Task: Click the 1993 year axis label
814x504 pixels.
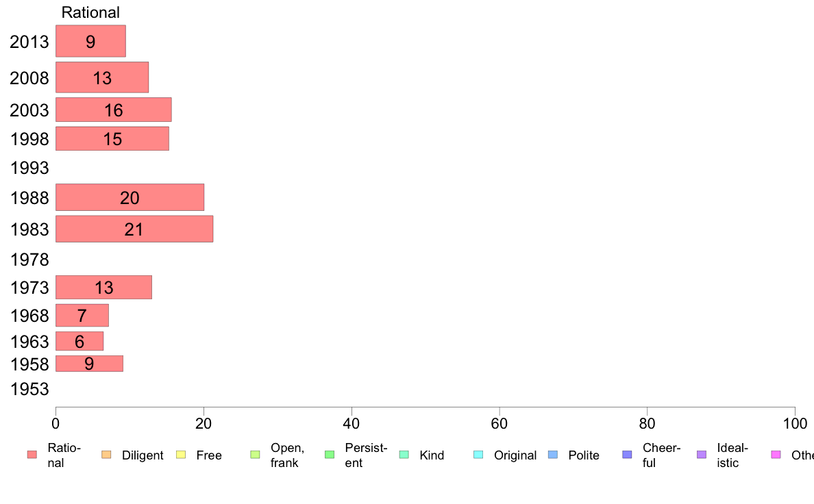Action: (x=29, y=168)
